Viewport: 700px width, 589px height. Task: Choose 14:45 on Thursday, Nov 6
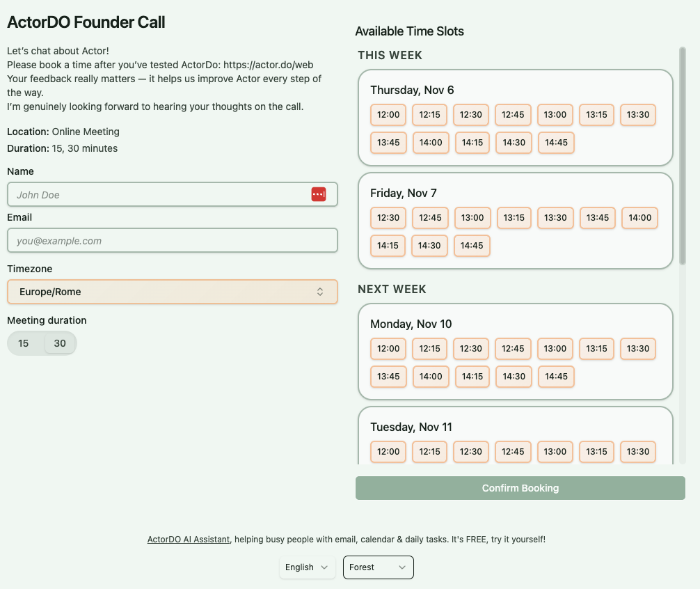[556, 143]
